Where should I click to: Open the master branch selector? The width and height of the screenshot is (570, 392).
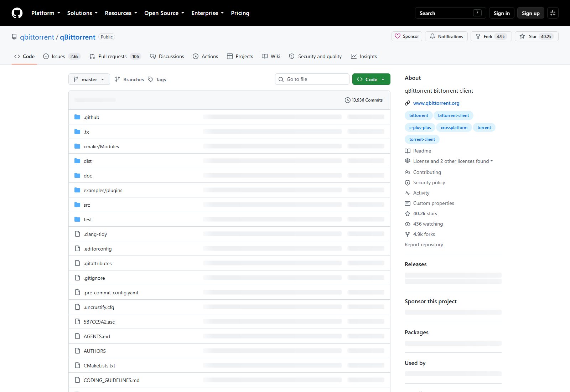pos(89,79)
